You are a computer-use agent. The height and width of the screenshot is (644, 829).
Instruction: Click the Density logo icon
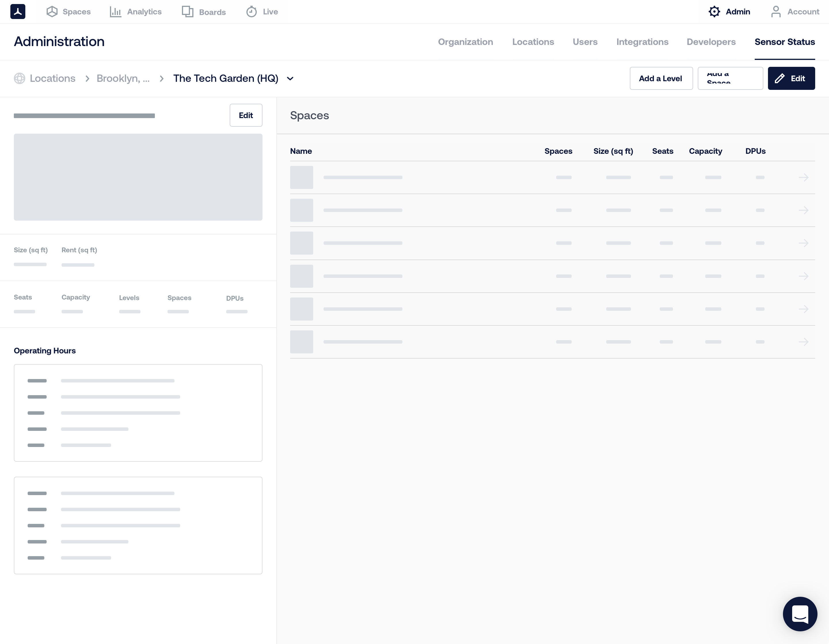(18, 12)
